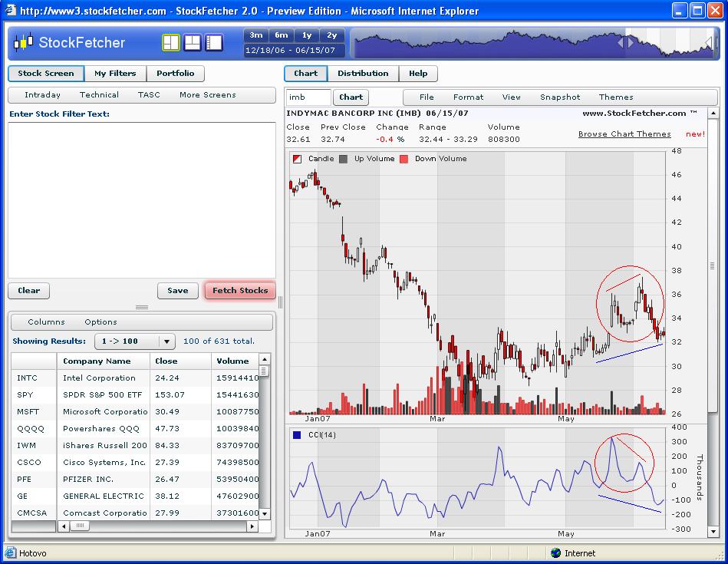Click the StockFetcher candlestick logo
Image resolution: width=728 pixels, height=564 pixels.
point(24,43)
